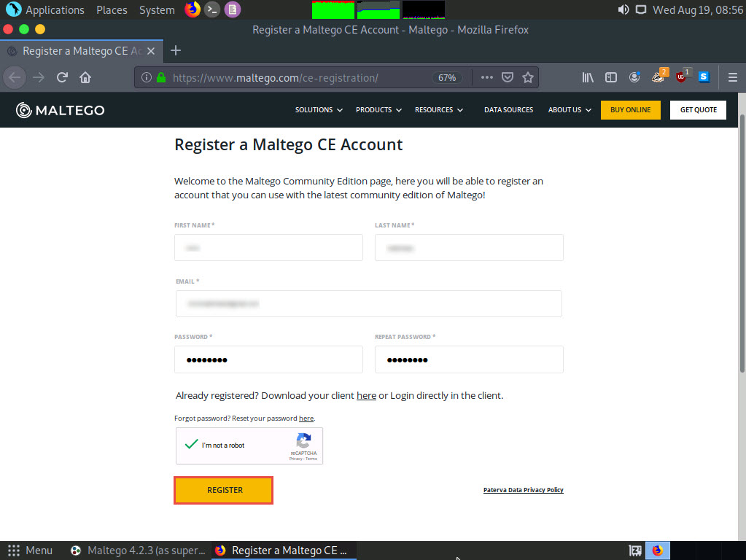Image resolution: width=746 pixels, height=560 pixels.
Task: Expand the Products dropdown
Action: click(378, 110)
